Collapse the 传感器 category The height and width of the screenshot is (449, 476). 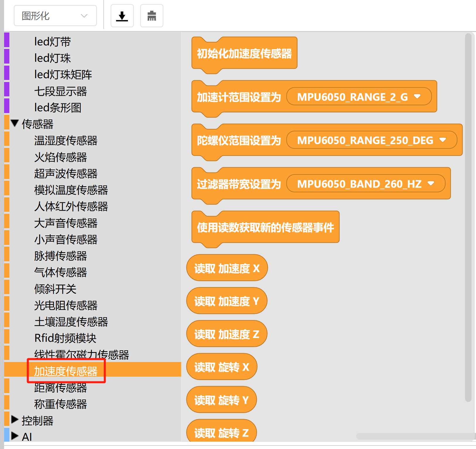pos(15,124)
